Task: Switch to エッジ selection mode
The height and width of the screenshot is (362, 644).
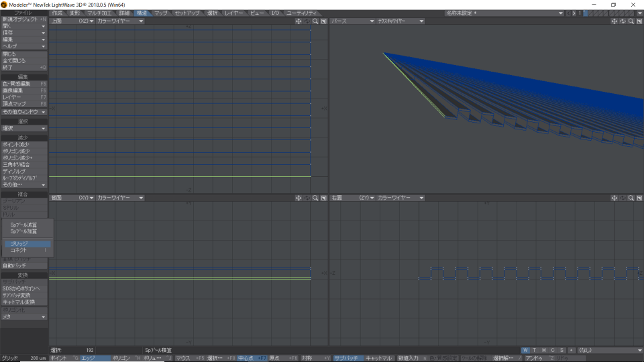Action: [95, 358]
